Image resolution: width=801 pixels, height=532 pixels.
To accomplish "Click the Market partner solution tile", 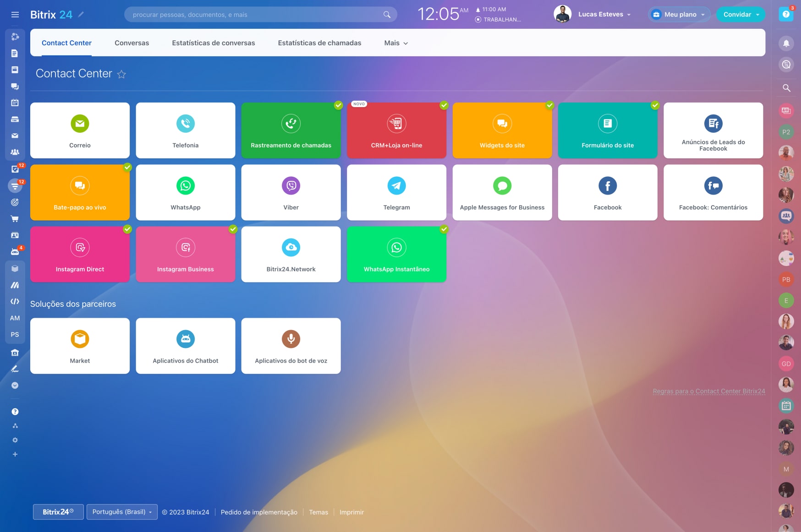I will point(80,346).
